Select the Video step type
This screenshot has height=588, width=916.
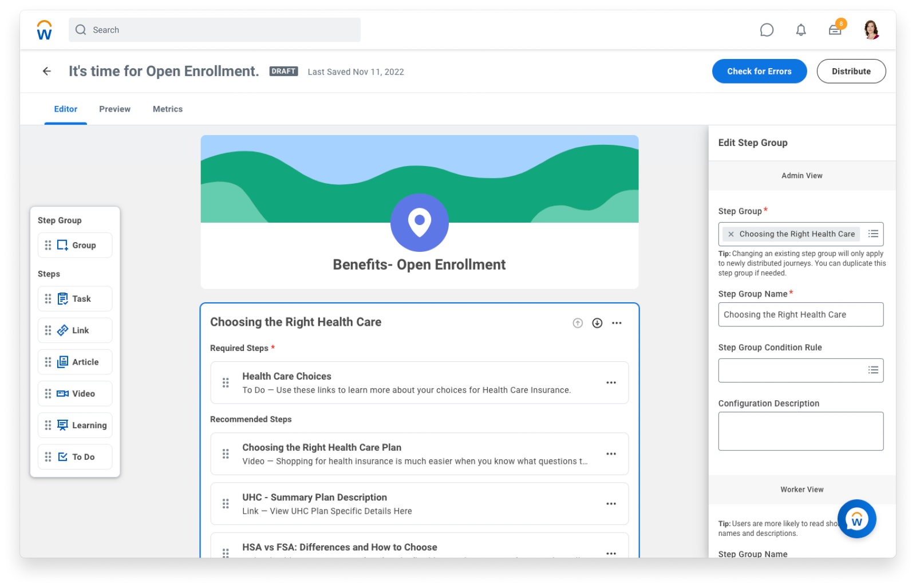75,394
